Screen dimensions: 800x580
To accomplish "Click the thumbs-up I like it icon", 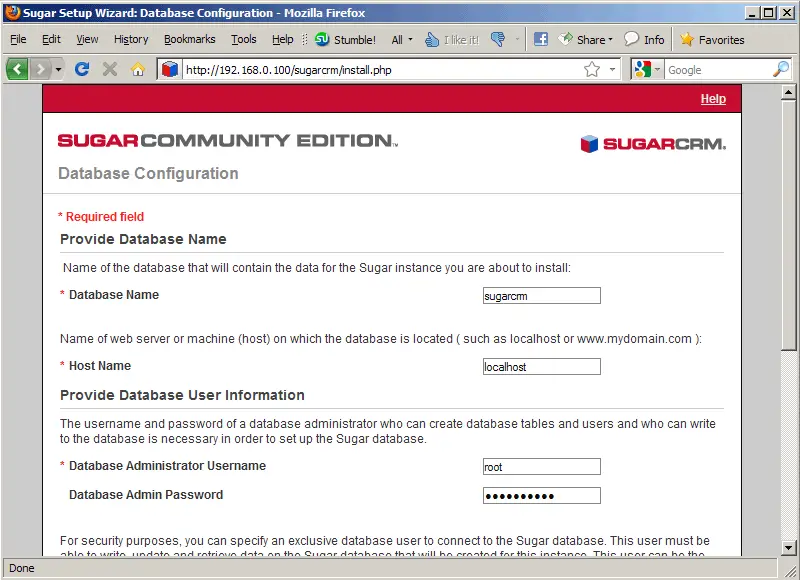I will tap(432, 39).
